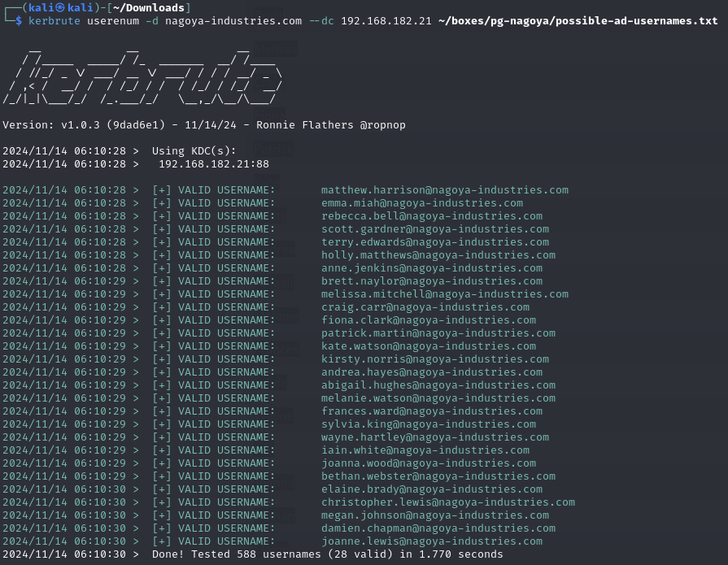Click the KDC address 192.168.182.21:88
728x565 pixels.
(x=213, y=163)
